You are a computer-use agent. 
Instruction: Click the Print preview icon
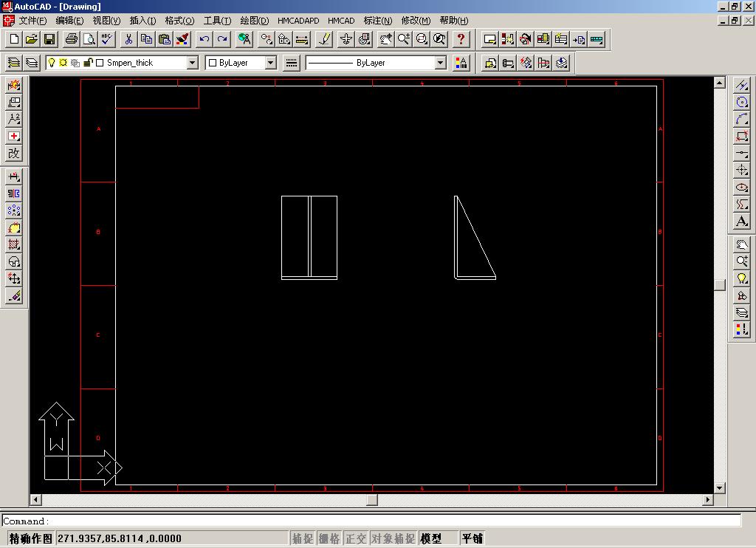point(88,40)
